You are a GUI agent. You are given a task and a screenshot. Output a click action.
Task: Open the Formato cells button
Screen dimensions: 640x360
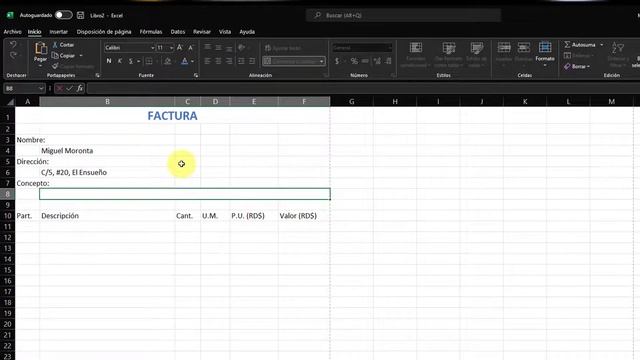[545, 53]
